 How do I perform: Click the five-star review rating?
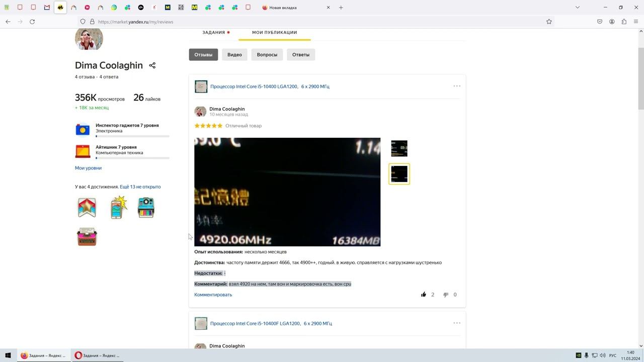pyautogui.click(x=208, y=126)
